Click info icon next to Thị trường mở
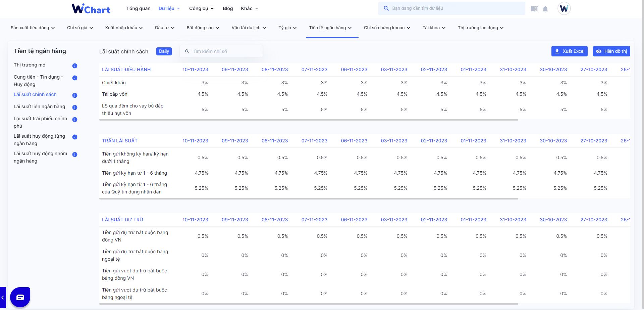Viewport: 644px width, 310px height. [75, 66]
